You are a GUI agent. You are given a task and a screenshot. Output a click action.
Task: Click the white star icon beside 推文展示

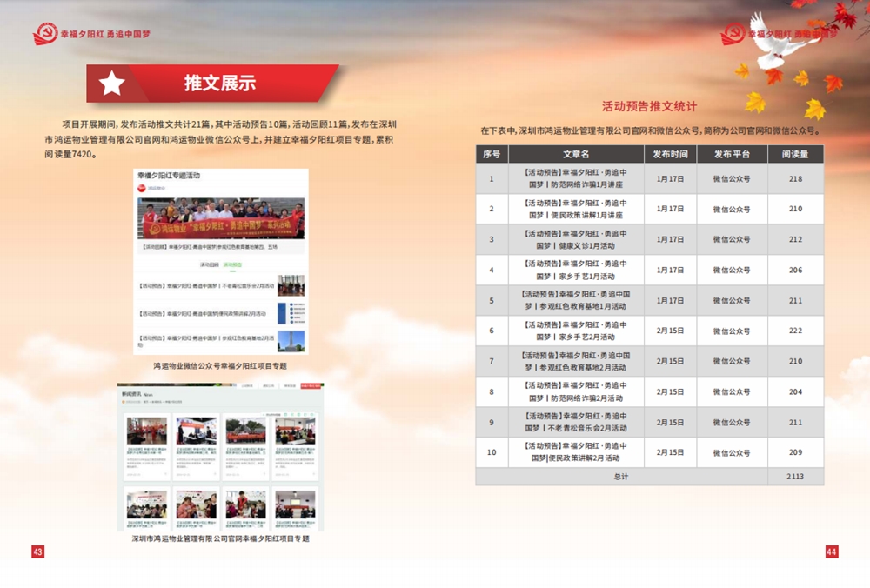[112, 84]
